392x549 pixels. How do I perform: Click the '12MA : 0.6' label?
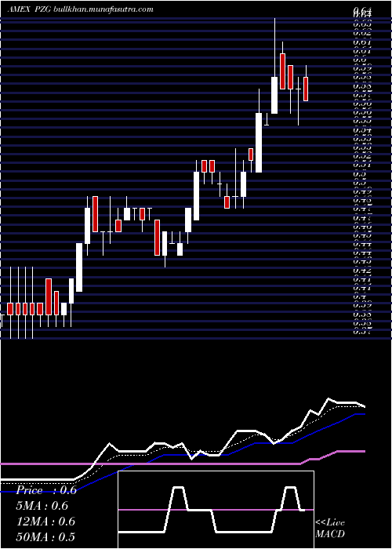45,521
